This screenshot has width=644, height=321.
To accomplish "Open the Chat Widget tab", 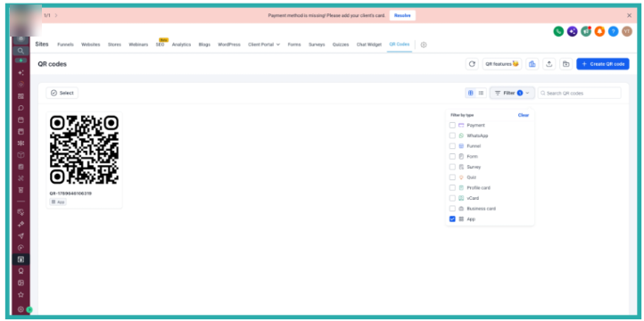I will tap(368, 45).
